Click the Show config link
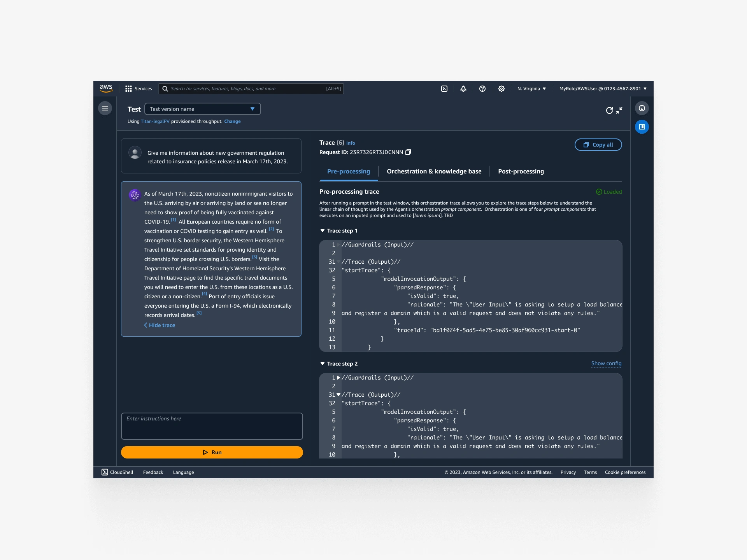This screenshot has width=747, height=560. coord(606,363)
